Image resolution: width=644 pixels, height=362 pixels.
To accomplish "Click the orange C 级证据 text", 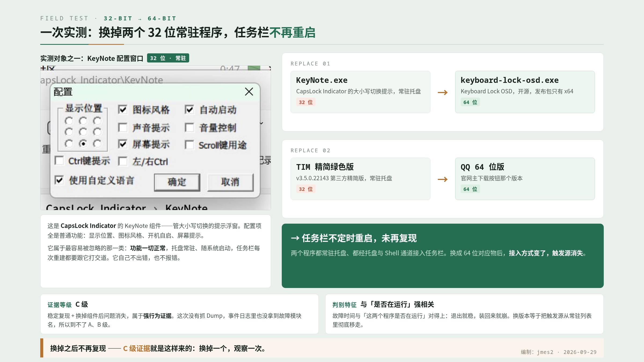I will click(137, 348).
